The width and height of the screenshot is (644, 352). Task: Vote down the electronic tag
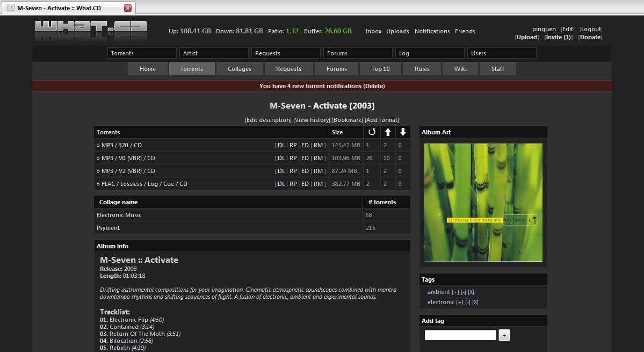[x=468, y=303]
